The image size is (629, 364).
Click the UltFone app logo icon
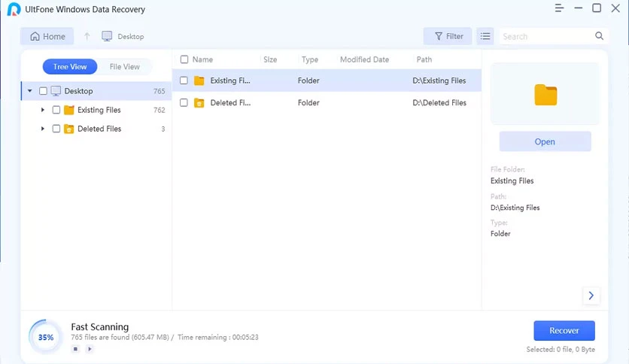[14, 9]
